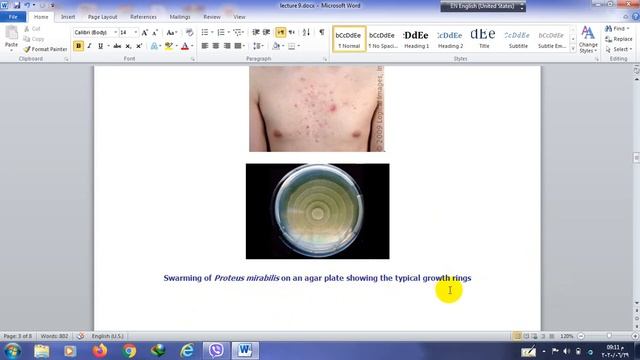Click the Replace button
640x360 pixels.
619,39
